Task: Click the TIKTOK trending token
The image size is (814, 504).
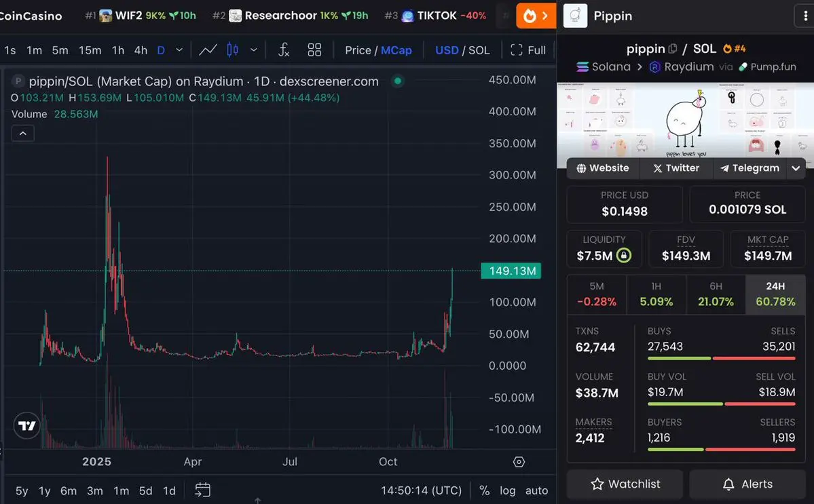Action: [x=435, y=16]
